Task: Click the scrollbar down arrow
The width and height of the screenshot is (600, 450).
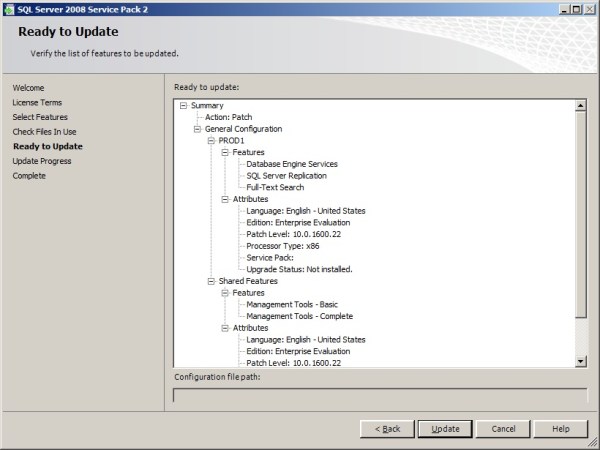Action: (x=580, y=361)
